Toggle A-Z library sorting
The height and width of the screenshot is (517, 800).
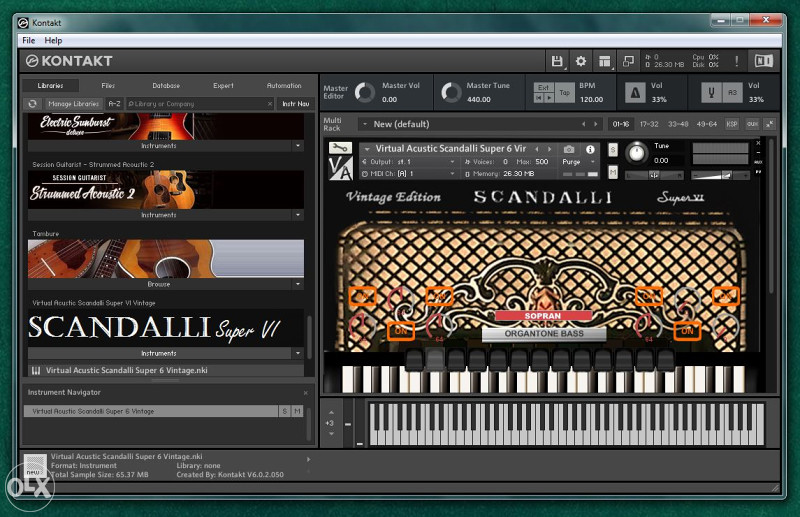click(x=114, y=104)
